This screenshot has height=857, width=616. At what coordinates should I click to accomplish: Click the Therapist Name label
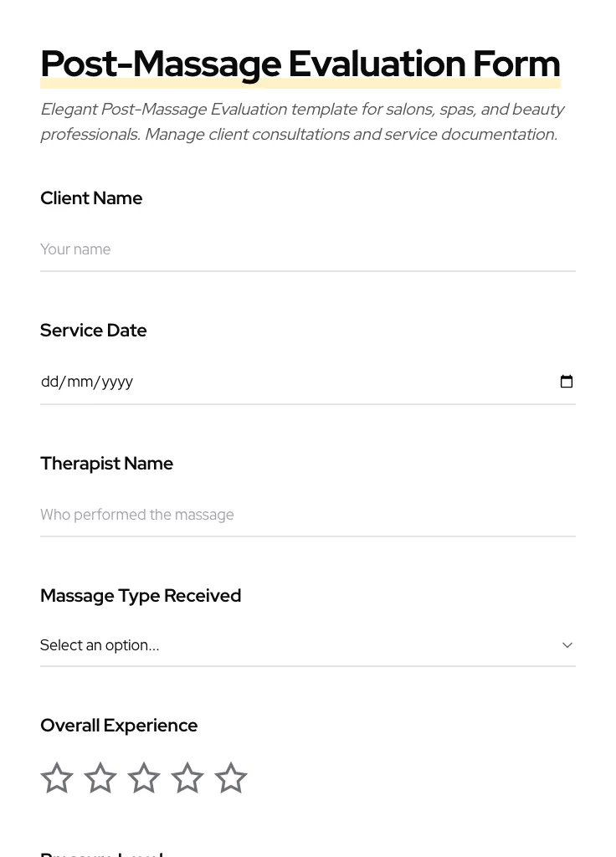106,464
